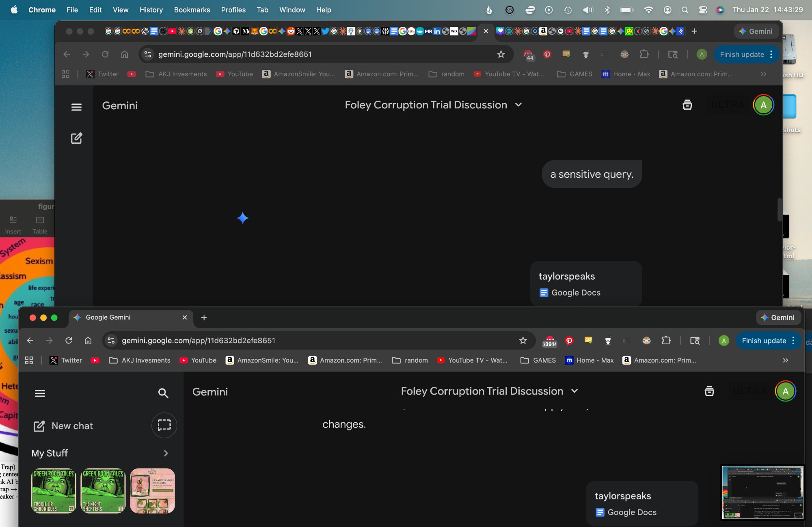Open the History menu
Image resolution: width=812 pixels, height=527 pixels.
[151, 10]
